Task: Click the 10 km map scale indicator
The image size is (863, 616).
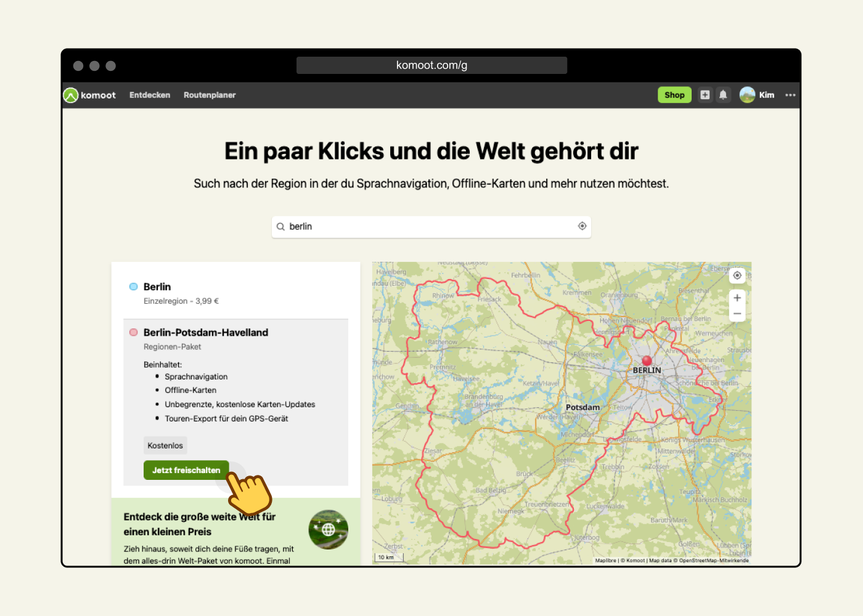Action: (x=389, y=557)
